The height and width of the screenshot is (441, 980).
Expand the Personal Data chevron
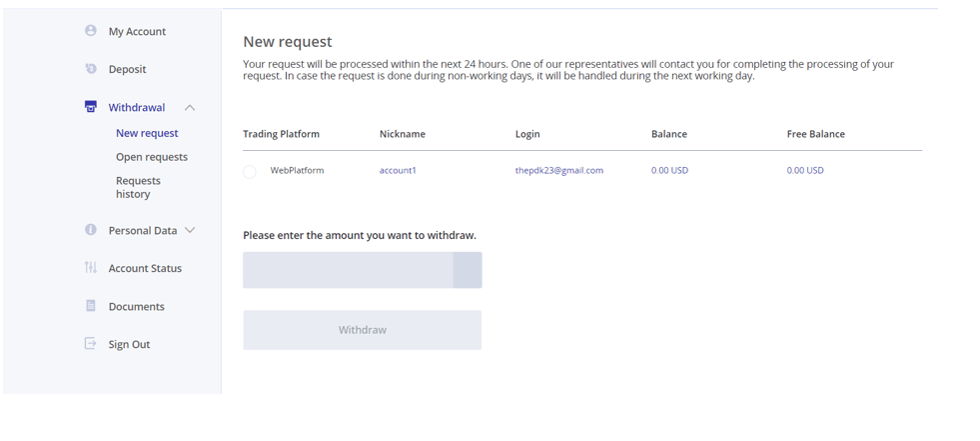[x=191, y=230]
